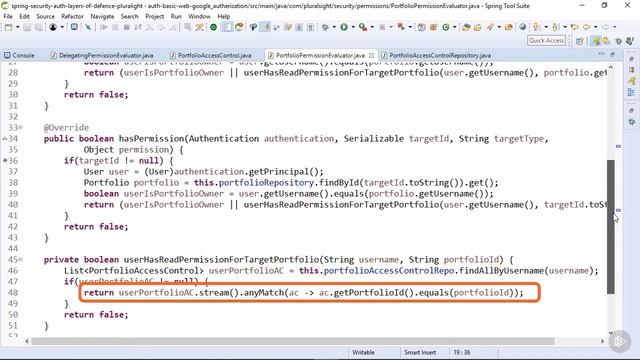Click the 19 : 36 cursor position status
The image size is (640, 360).
462,352
